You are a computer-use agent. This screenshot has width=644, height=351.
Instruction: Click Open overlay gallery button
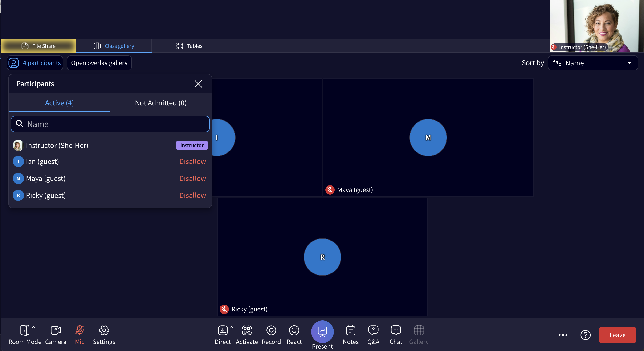click(x=99, y=63)
